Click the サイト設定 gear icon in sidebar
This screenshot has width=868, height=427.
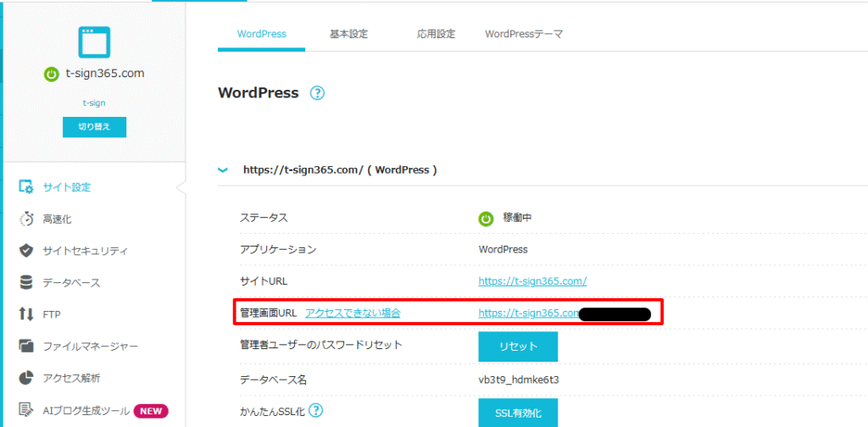[x=26, y=187]
